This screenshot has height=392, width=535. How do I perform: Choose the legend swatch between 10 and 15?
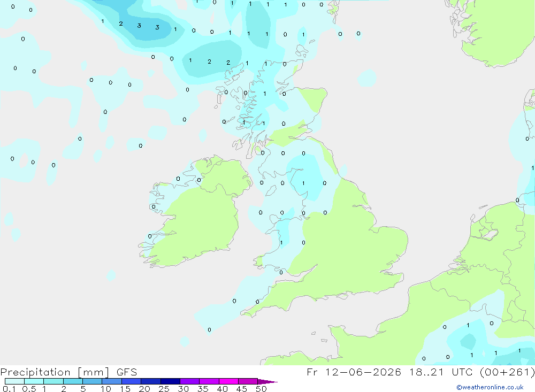(112, 381)
